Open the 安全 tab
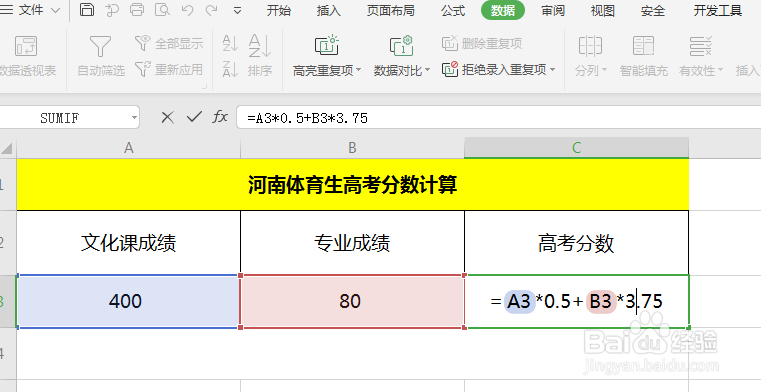Image resolution: width=761 pixels, height=392 pixels. tap(653, 10)
